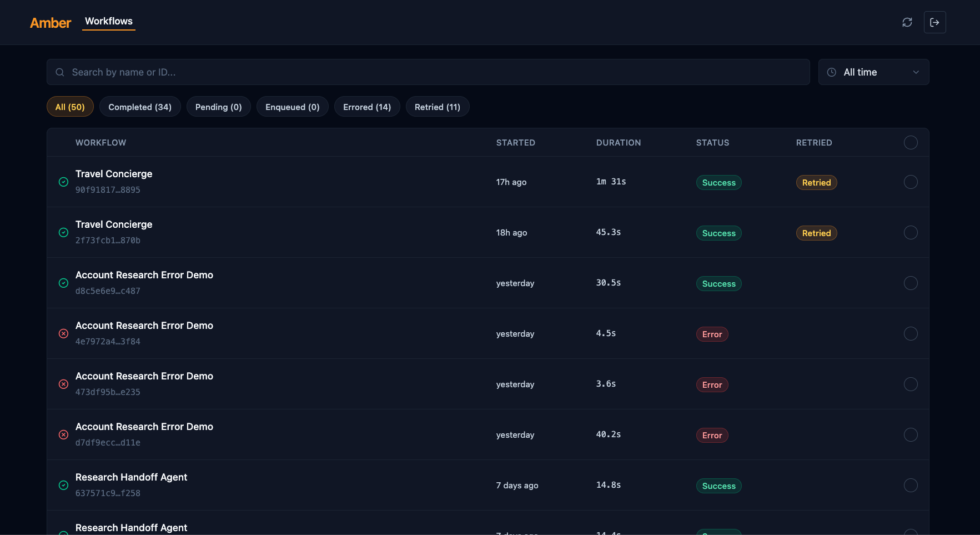
Task: Select row checkbox for run 473df95b…e235
Action: 911,384
